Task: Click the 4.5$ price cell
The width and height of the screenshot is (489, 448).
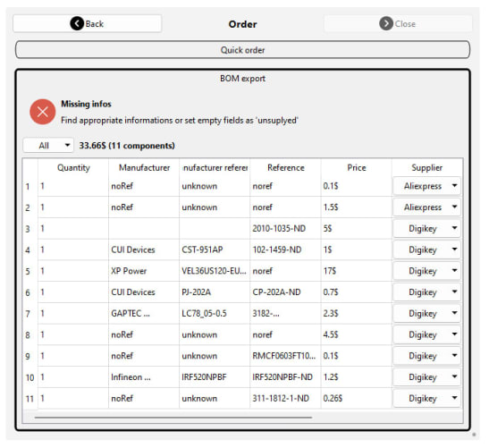Action: tap(357, 334)
